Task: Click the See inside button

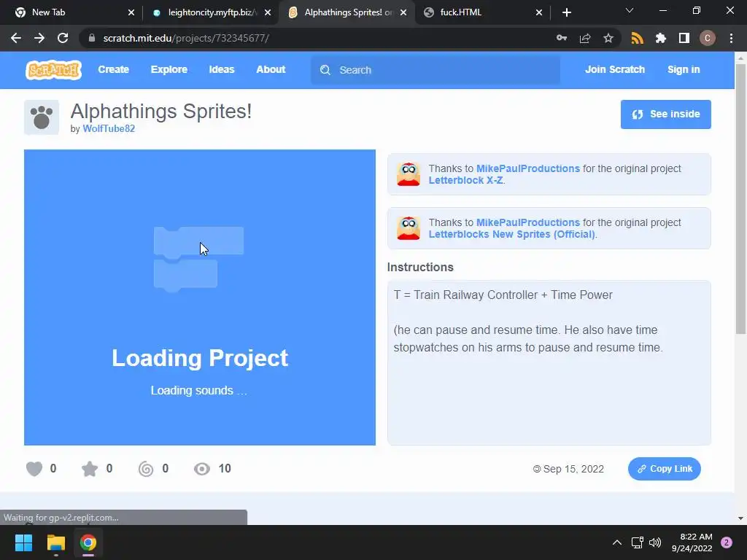Action: tap(665, 114)
